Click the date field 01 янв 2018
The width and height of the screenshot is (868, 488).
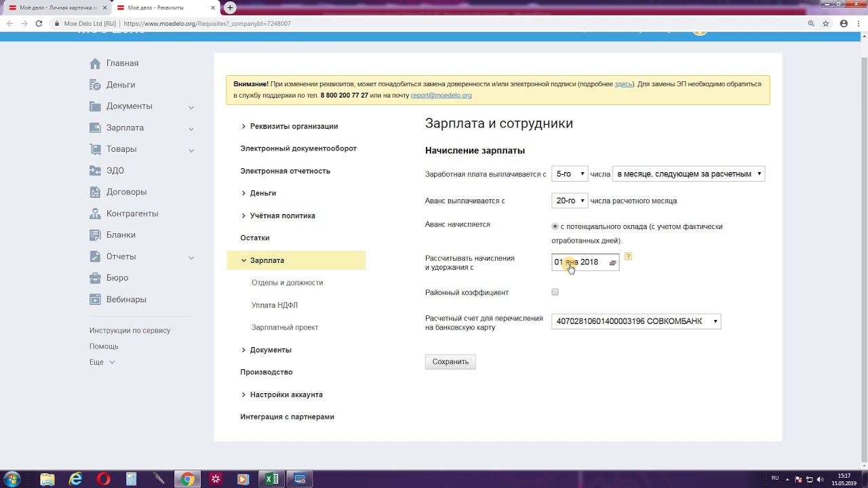click(x=585, y=262)
